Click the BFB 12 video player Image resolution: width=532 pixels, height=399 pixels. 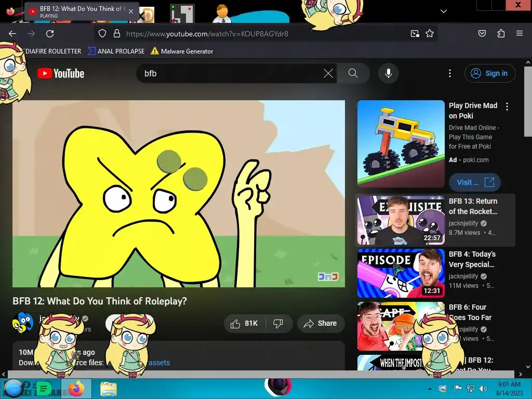coord(179,194)
